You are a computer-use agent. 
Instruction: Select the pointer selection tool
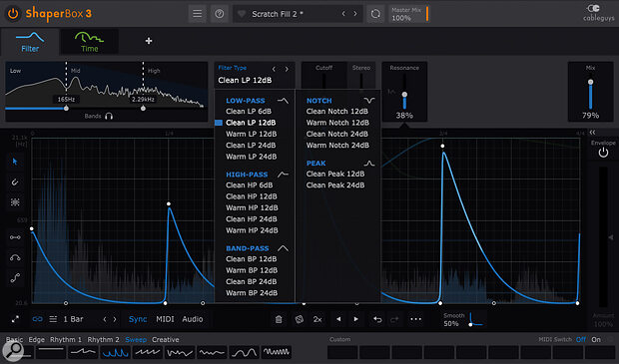[15, 162]
